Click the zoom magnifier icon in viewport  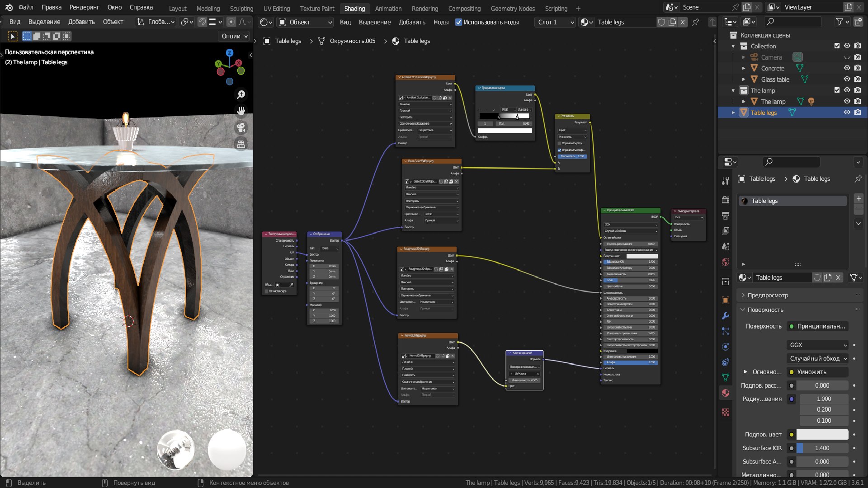[241, 94]
